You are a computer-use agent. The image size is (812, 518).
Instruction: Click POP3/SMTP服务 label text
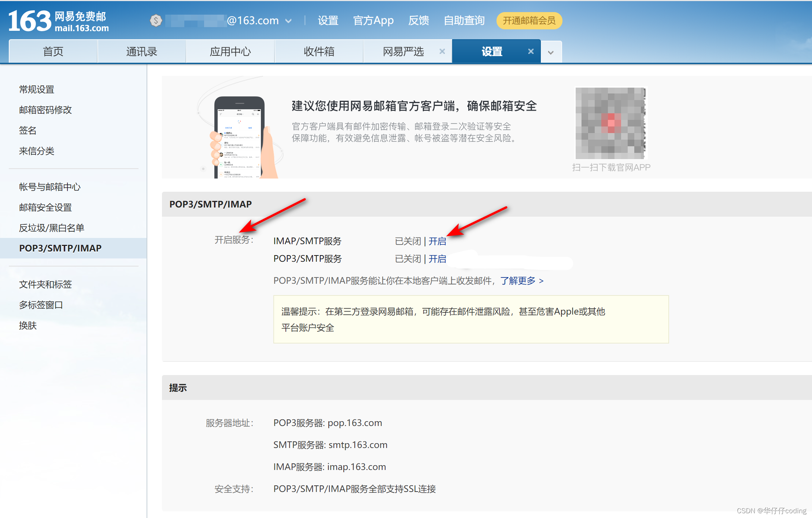[x=307, y=259]
